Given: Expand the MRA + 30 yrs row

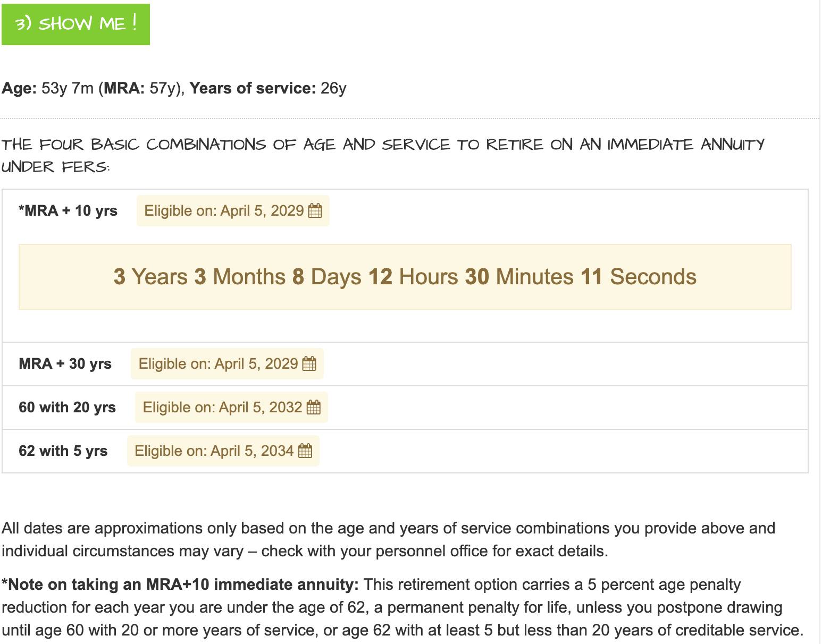Looking at the screenshot, I should pyautogui.click(x=405, y=364).
